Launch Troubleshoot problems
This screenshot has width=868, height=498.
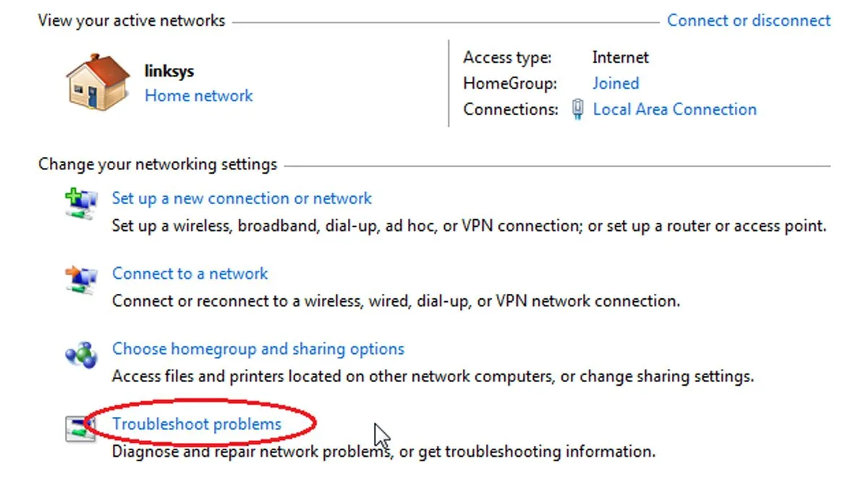[197, 424]
